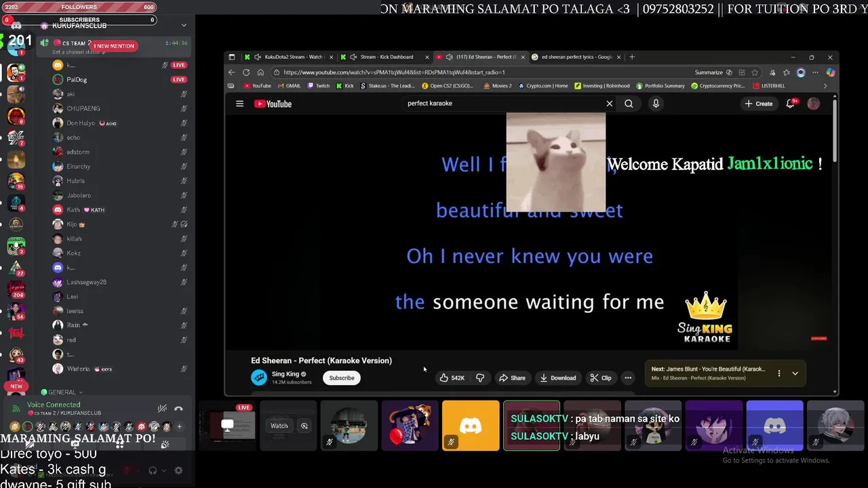
Task: Subscribe to Sing King channel
Action: tap(342, 378)
